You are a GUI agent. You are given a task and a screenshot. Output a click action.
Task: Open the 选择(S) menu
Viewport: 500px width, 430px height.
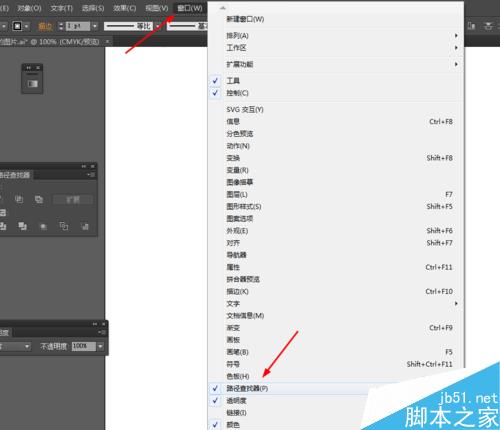[93, 8]
